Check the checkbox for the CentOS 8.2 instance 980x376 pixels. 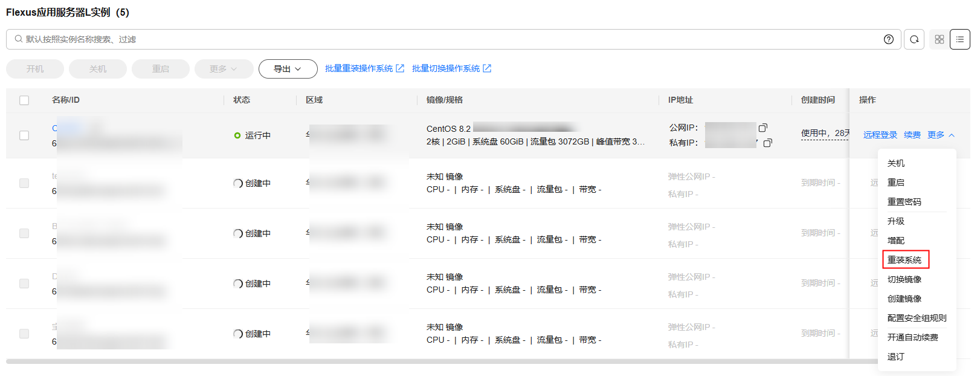24,135
